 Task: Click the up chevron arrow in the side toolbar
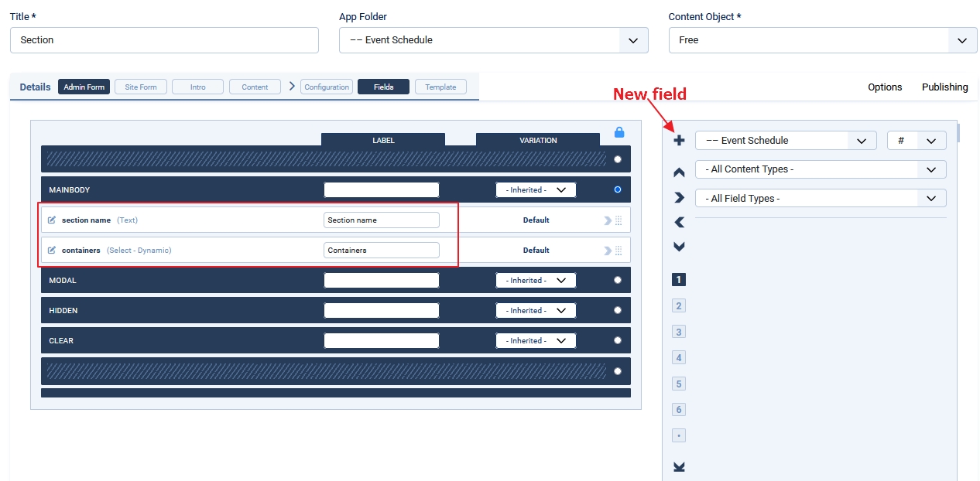click(x=679, y=172)
